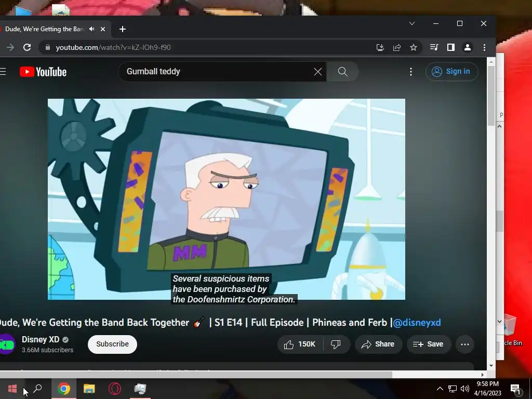Image resolution: width=532 pixels, height=399 pixels.
Task: Reload the YouTube page
Action: 27,47
